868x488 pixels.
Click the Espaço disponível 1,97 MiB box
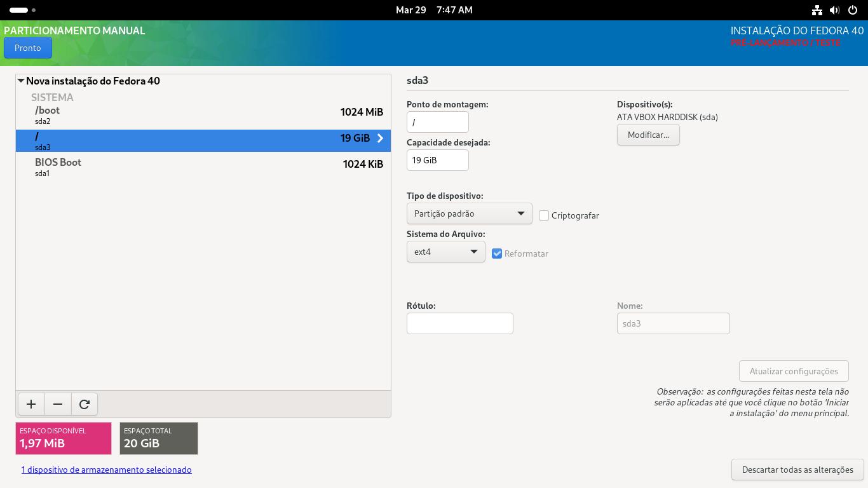64,438
